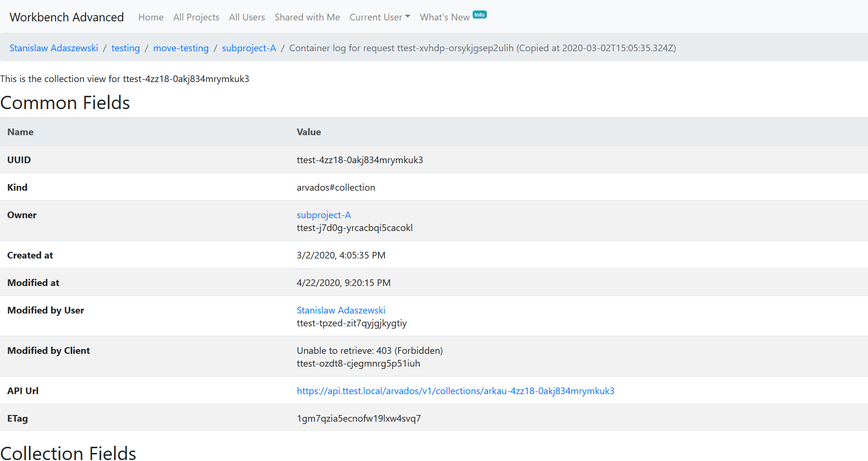Open the API Url collections link
868x461 pixels.
pos(456,391)
